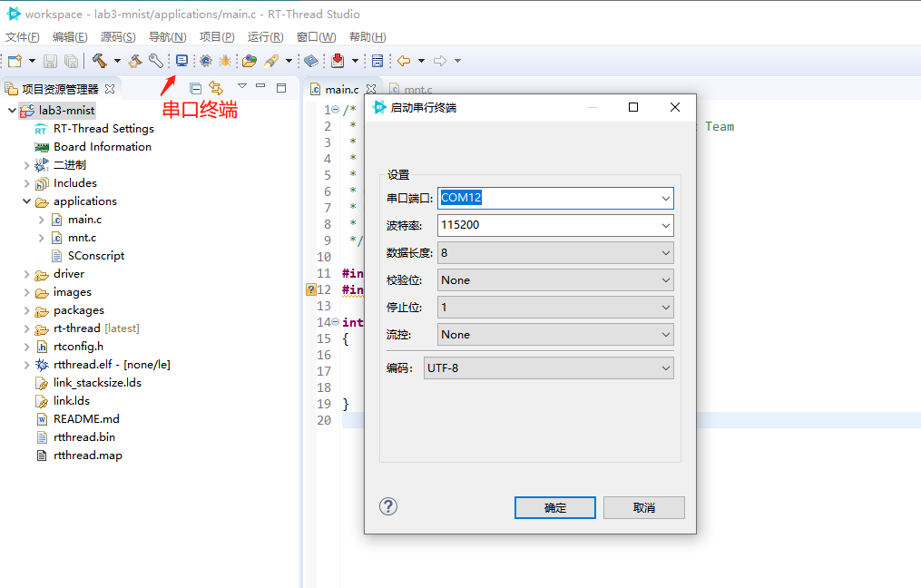Open project explorer view menu triangle

[x=242, y=86]
